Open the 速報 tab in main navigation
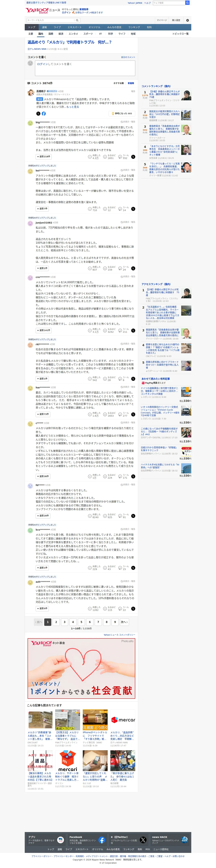The width and height of the screenshot is (216, 868). 45,27
